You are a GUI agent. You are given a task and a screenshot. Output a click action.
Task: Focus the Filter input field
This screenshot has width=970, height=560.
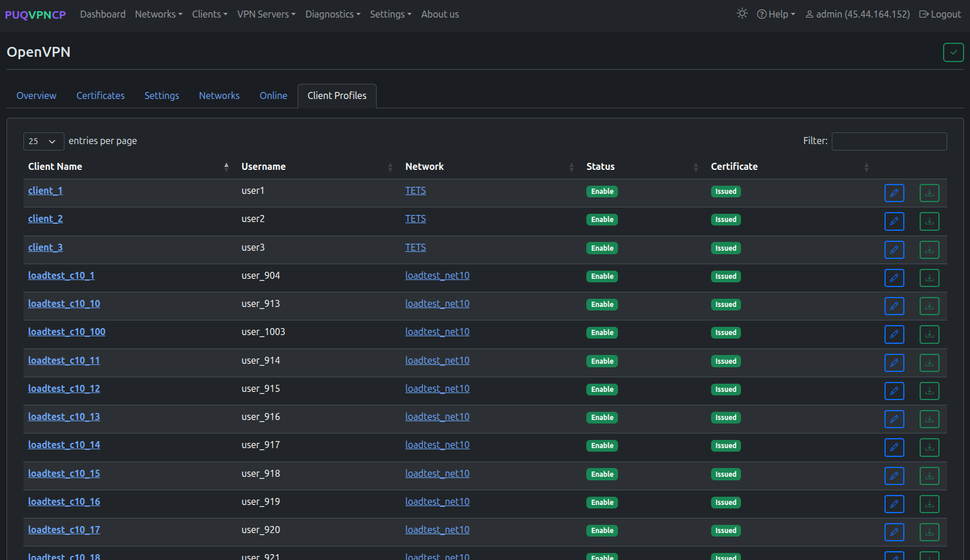coord(889,141)
